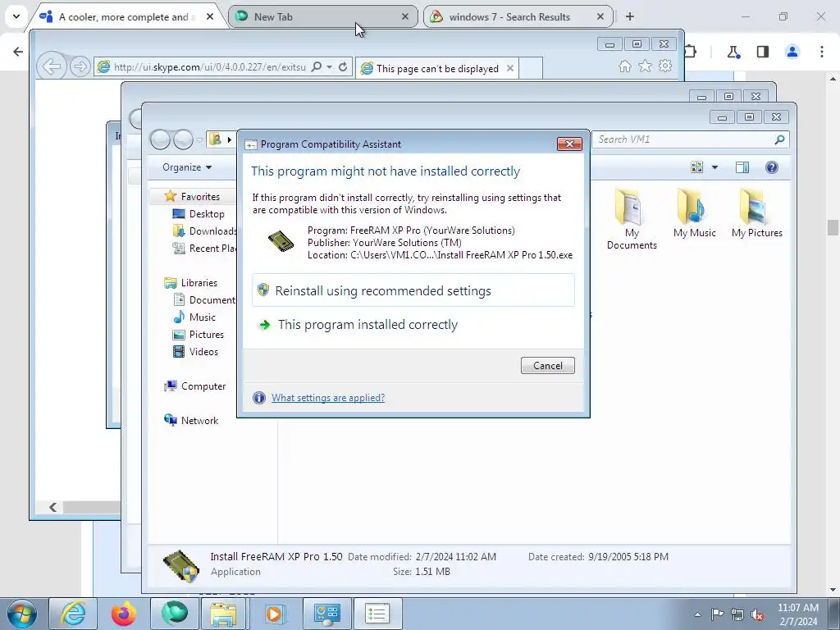This screenshot has height=630, width=840.
Task: Open a new tab in Internet Explorer
Action: [531, 69]
